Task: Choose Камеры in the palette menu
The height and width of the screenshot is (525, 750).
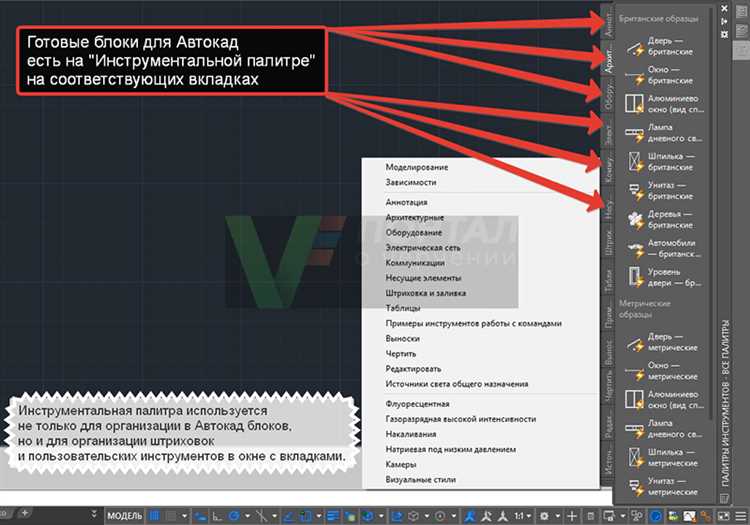Action: click(401, 464)
